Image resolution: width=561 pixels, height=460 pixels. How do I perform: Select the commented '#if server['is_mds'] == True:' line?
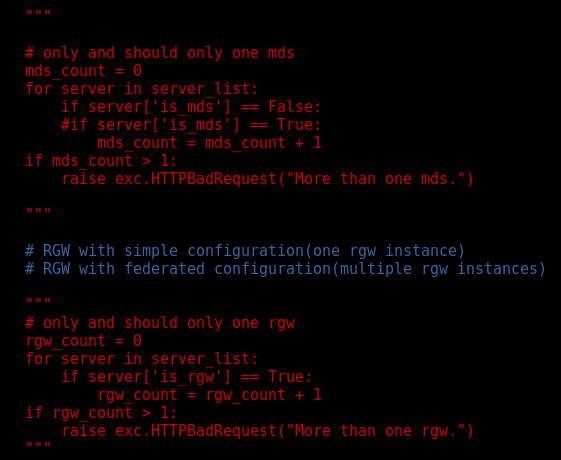191,125
